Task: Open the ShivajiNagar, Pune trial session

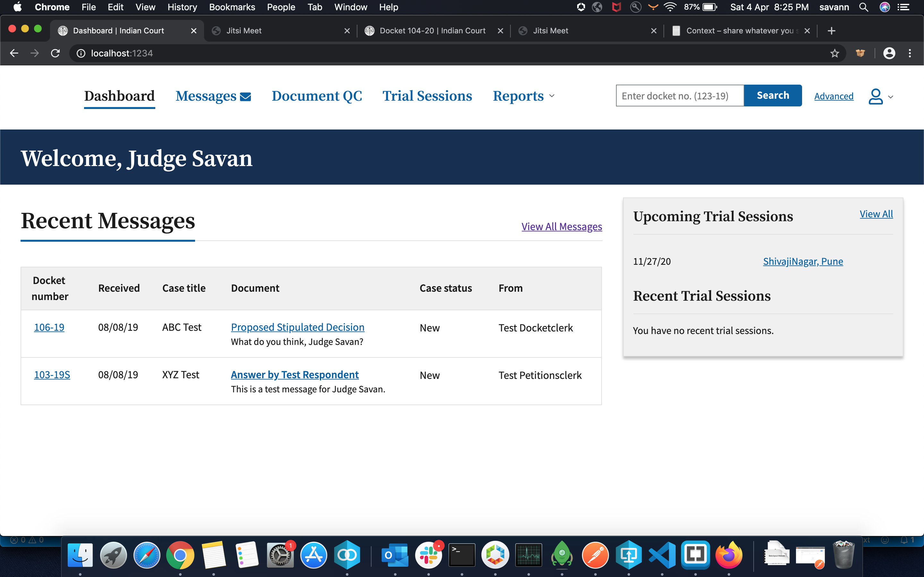Action: (x=803, y=261)
